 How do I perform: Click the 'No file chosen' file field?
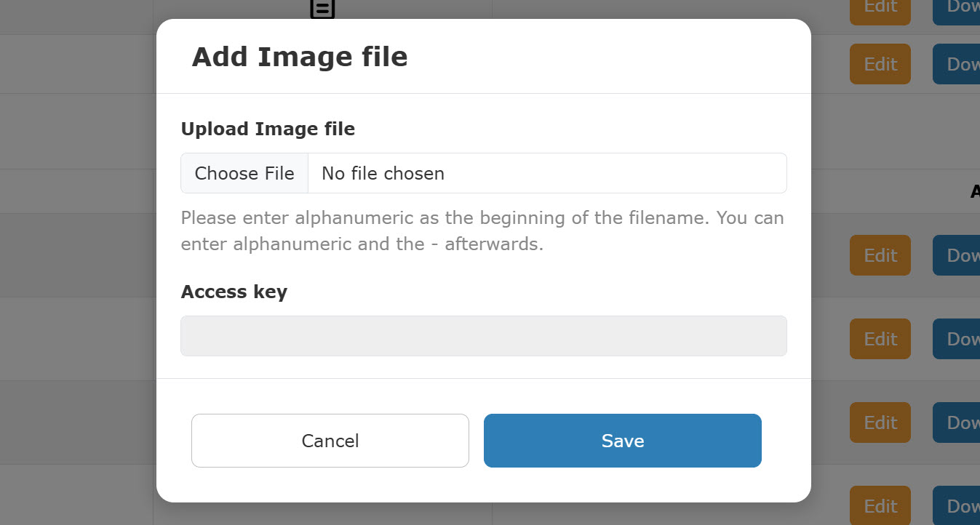(546, 173)
